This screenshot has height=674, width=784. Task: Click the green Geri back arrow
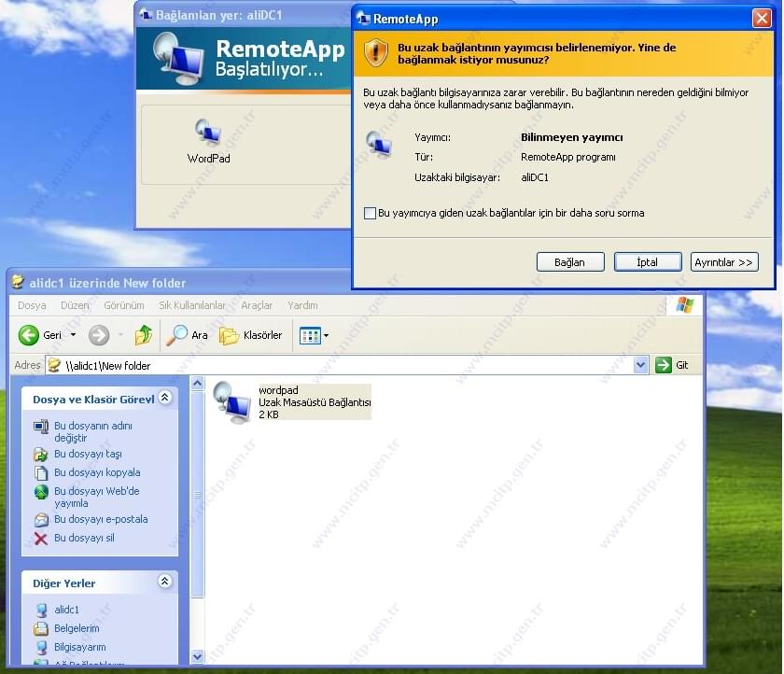(29, 335)
